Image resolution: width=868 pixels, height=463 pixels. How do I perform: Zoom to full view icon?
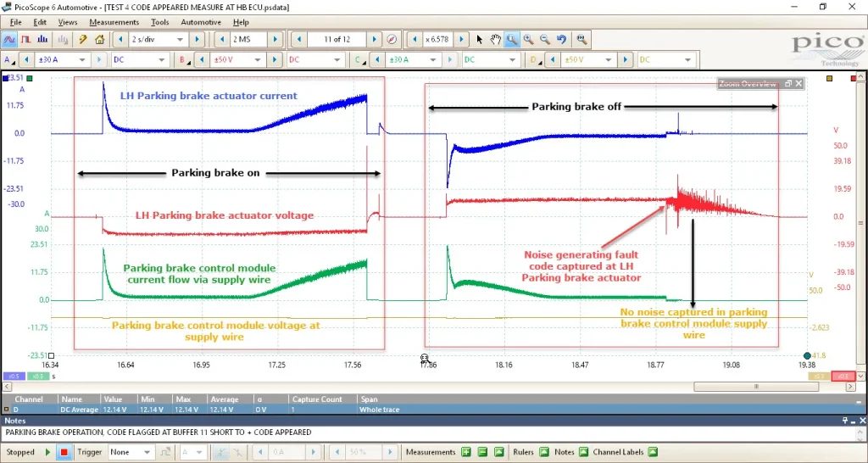pyautogui.click(x=581, y=39)
